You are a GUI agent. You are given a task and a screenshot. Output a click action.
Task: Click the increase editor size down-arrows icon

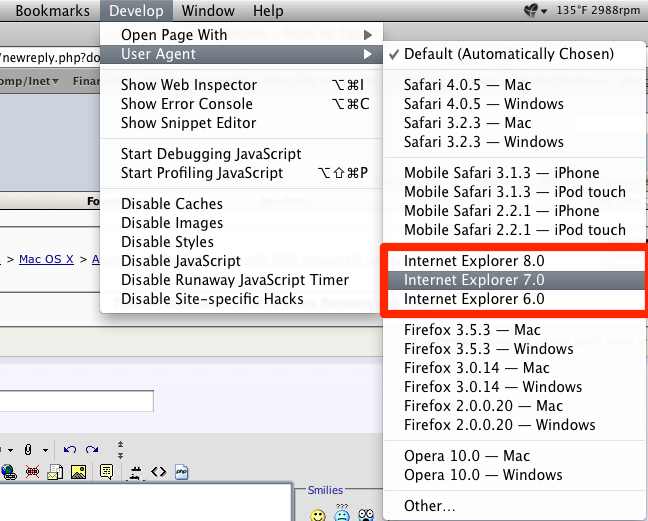pos(120,455)
